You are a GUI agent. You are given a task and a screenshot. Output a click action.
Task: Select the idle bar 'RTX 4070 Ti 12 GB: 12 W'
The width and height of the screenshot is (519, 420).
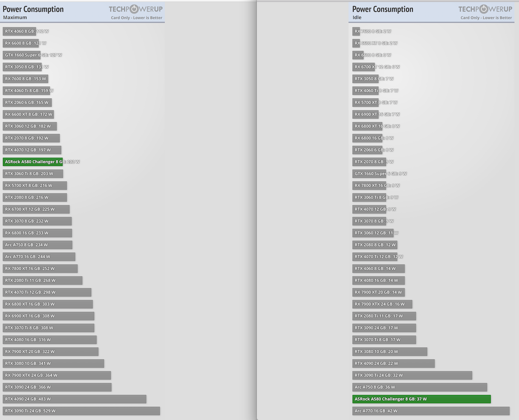(x=375, y=257)
